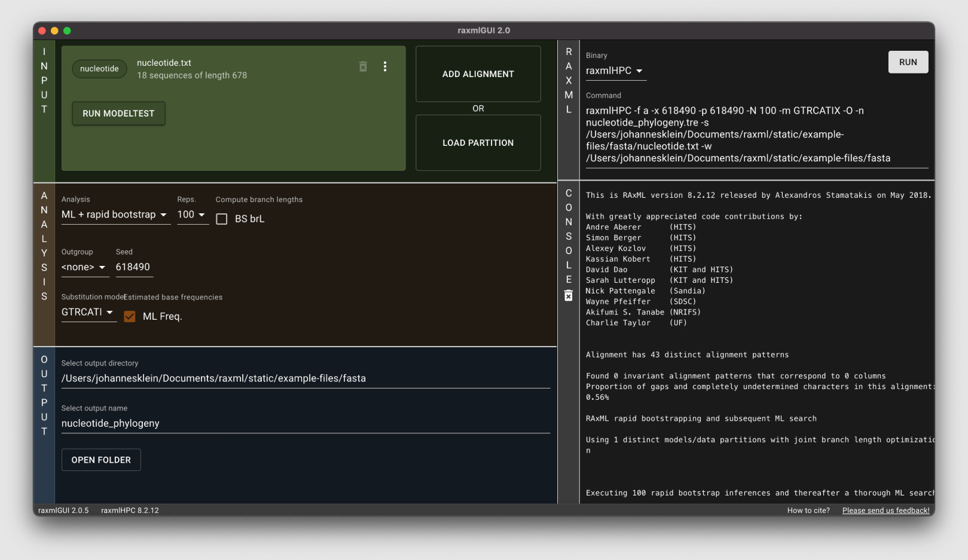968x560 pixels.
Task: Click the output directory path field
Action: 306,378
